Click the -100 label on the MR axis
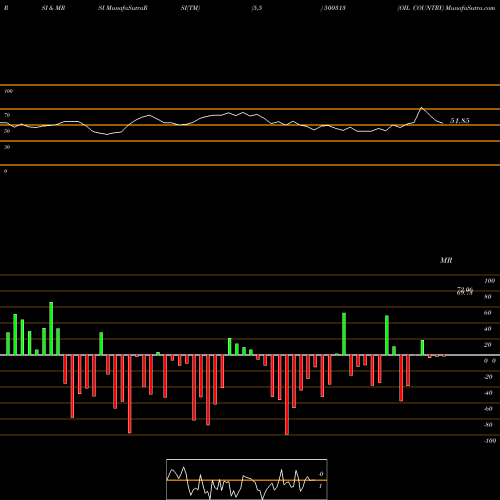The width and height of the screenshot is (500, 500). coord(490,441)
